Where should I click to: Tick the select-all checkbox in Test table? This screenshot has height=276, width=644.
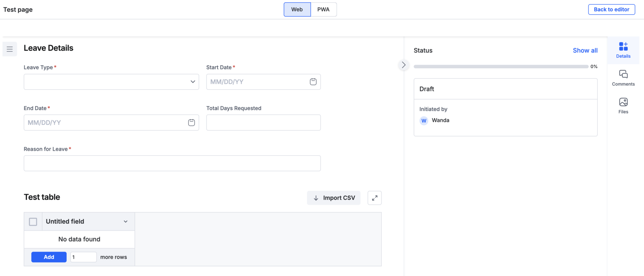tap(33, 222)
